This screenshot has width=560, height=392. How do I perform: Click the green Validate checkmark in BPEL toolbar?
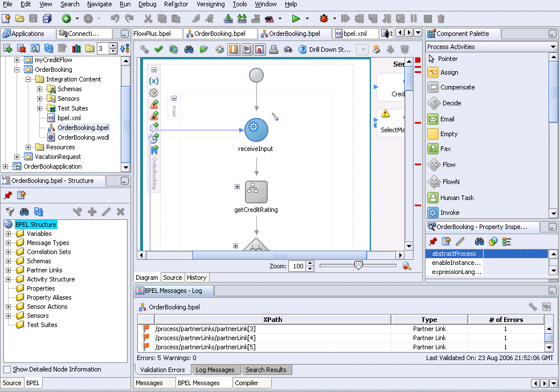pyautogui.click(x=158, y=49)
